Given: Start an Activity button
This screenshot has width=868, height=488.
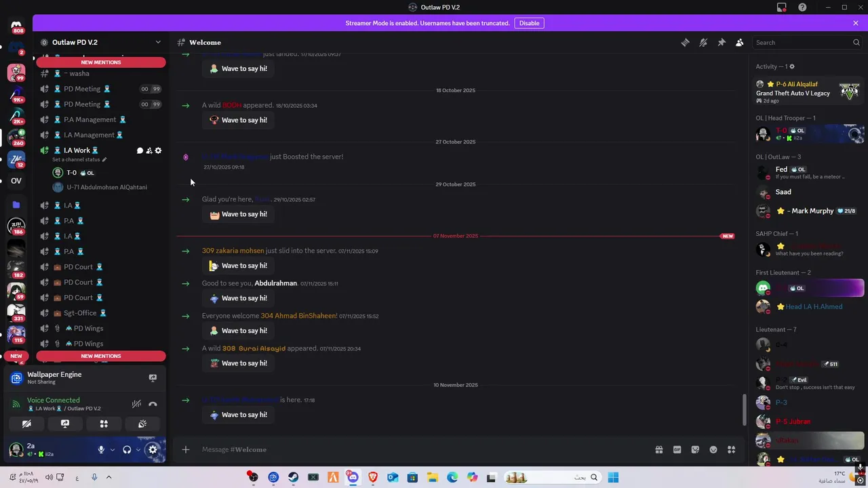Looking at the screenshot, I should point(104,424).
